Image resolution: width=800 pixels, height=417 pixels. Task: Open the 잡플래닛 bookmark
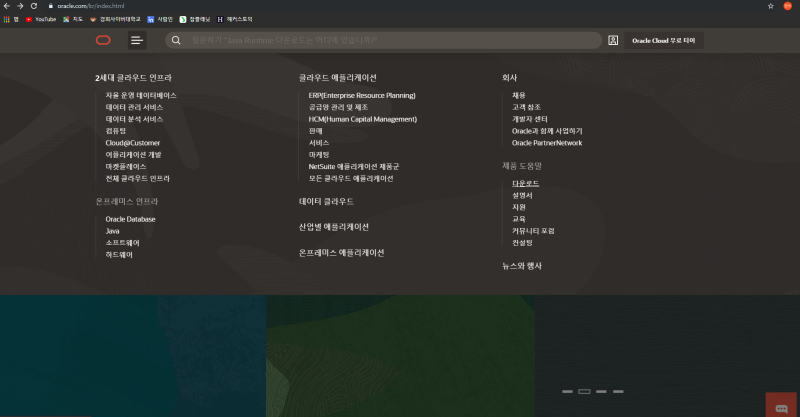pos(195,19)
